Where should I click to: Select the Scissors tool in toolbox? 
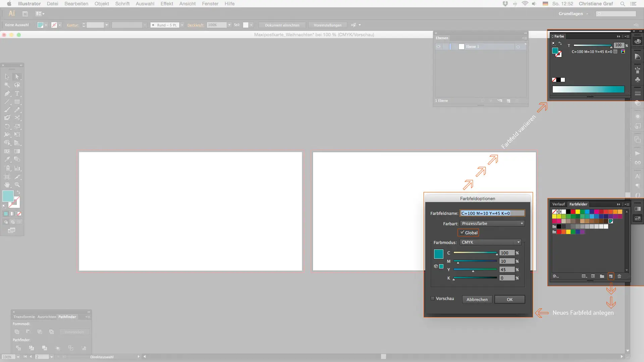(x=17, y=118)
